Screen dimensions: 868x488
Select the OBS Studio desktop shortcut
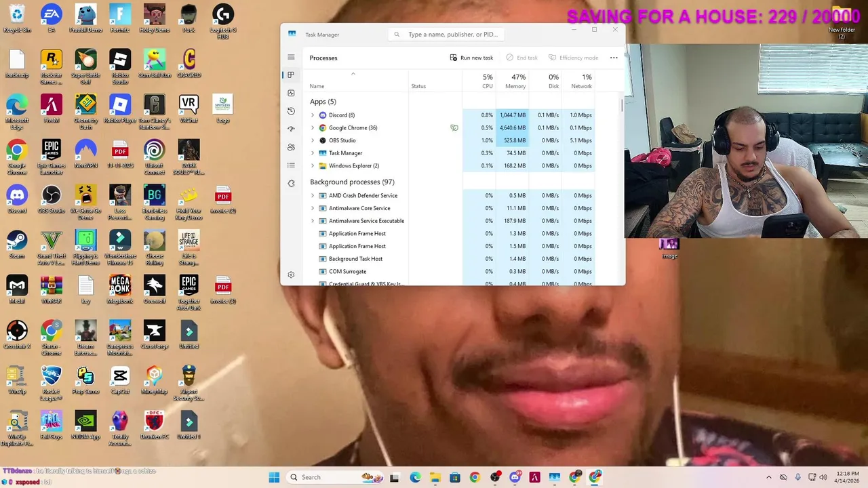coord(51,199)
